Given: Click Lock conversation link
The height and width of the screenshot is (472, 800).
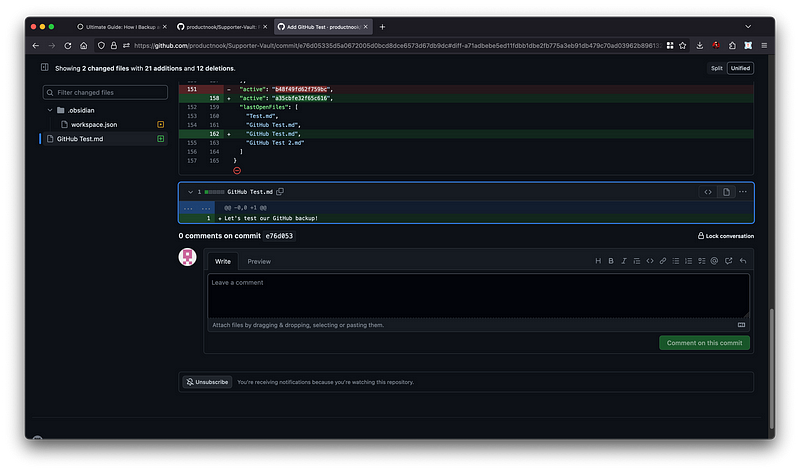Looking at the screenshot, I should point(726,236).
